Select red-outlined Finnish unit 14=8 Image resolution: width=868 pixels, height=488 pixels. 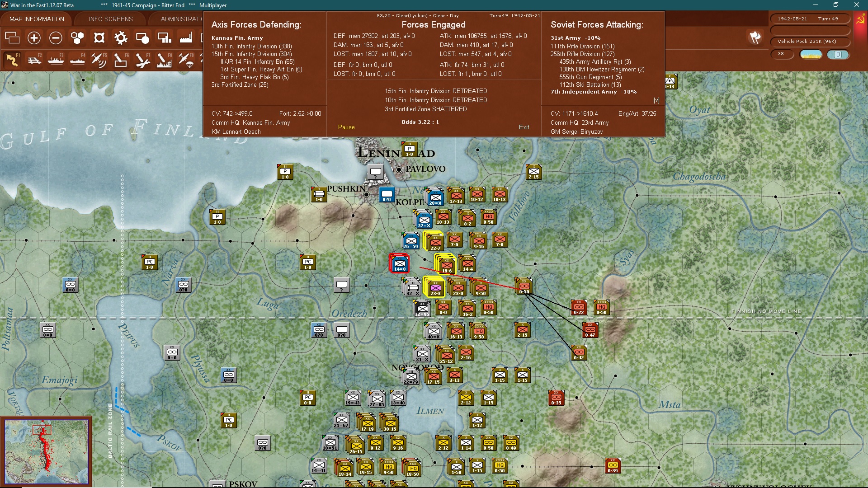click(400, 263)
